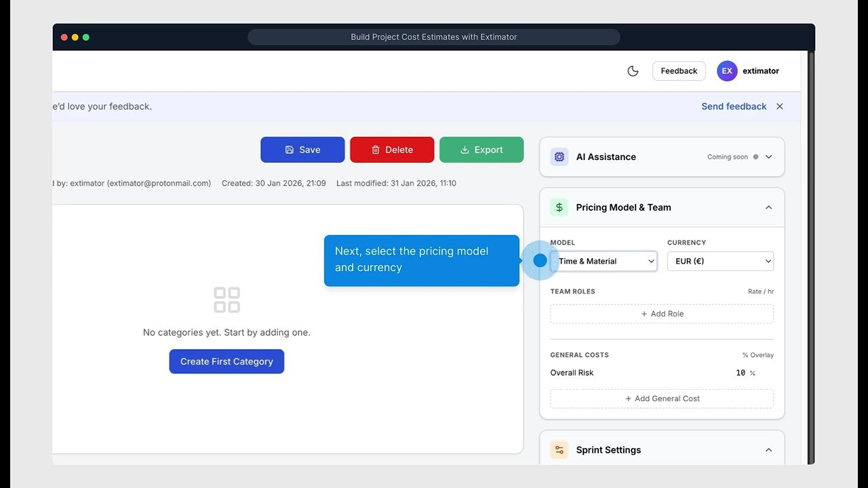Collapse the Pricing Model & Team section

pyautogui.click(x=768, y=207)
